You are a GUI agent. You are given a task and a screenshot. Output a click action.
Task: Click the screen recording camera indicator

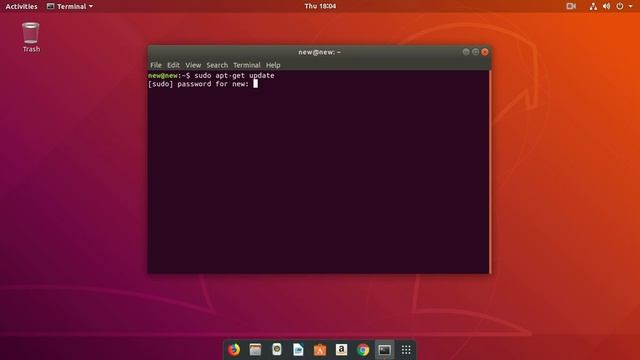click(x=571, y=6)
